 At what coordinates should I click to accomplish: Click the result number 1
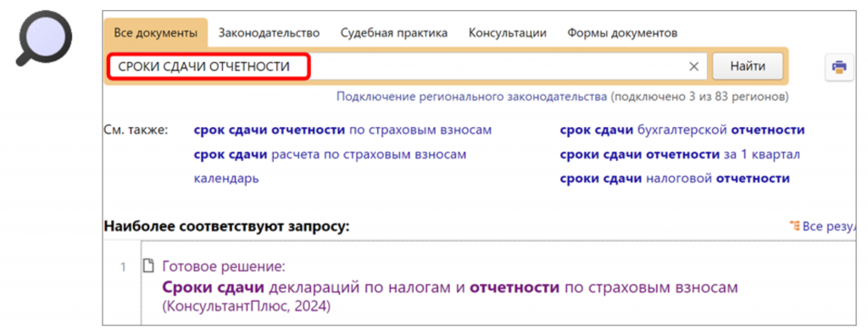124,267
